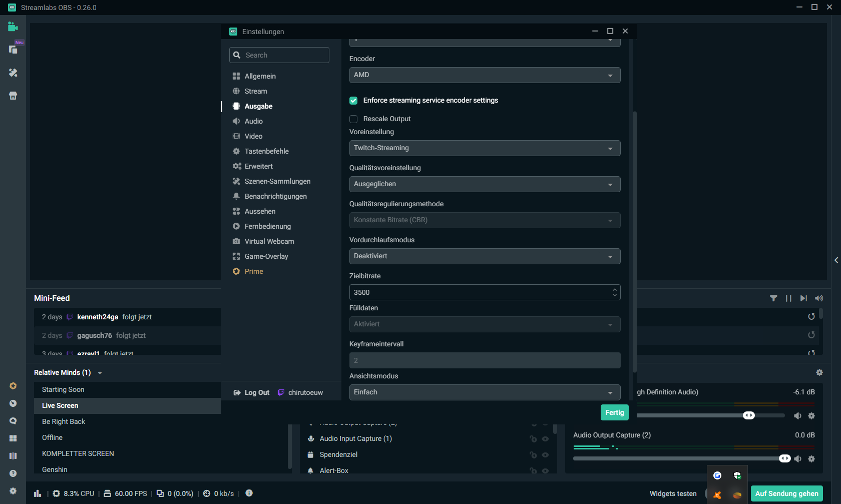The image size is (841, 504).
Task: Open the Editor camera icon in the sidebar
Action: 13,27
